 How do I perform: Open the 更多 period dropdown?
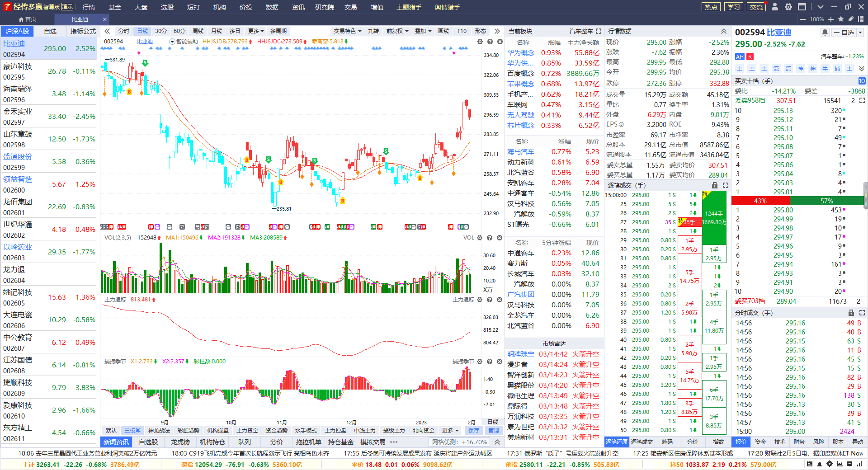point(256,31)
